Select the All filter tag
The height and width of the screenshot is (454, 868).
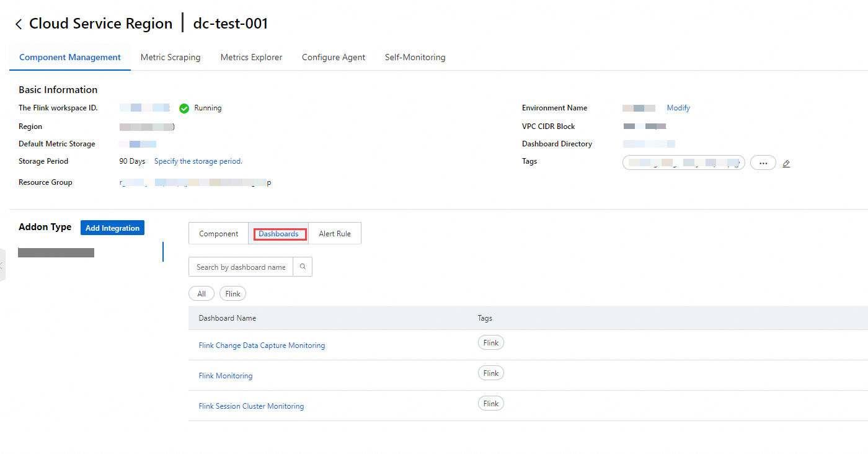coord(201,294)
